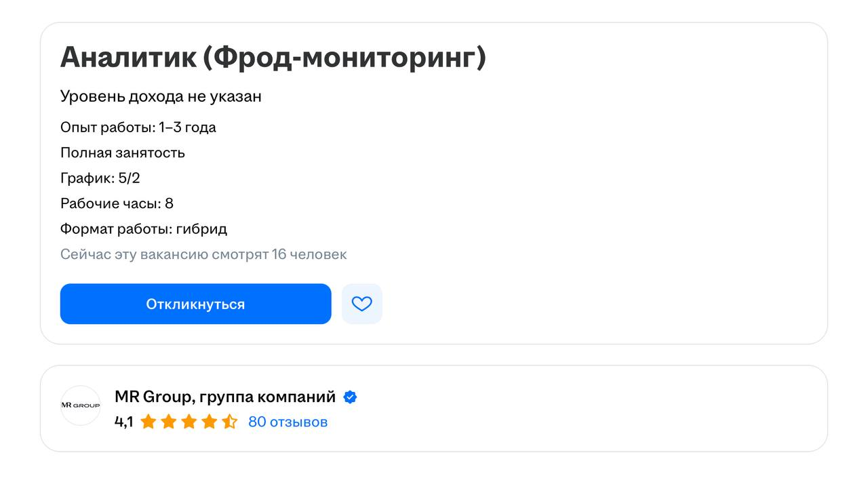Click the Рабочие часы: 8 line
The image size is (868, 480).
tap(117, 203)
